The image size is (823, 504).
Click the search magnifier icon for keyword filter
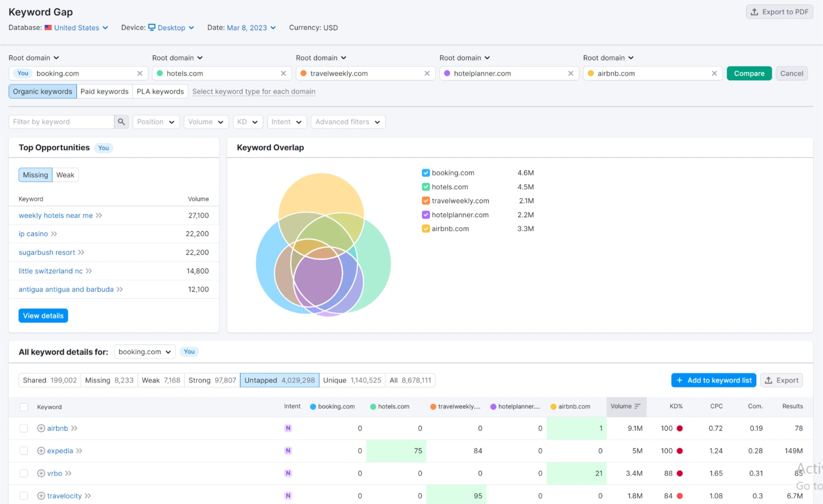coord(121,122)
